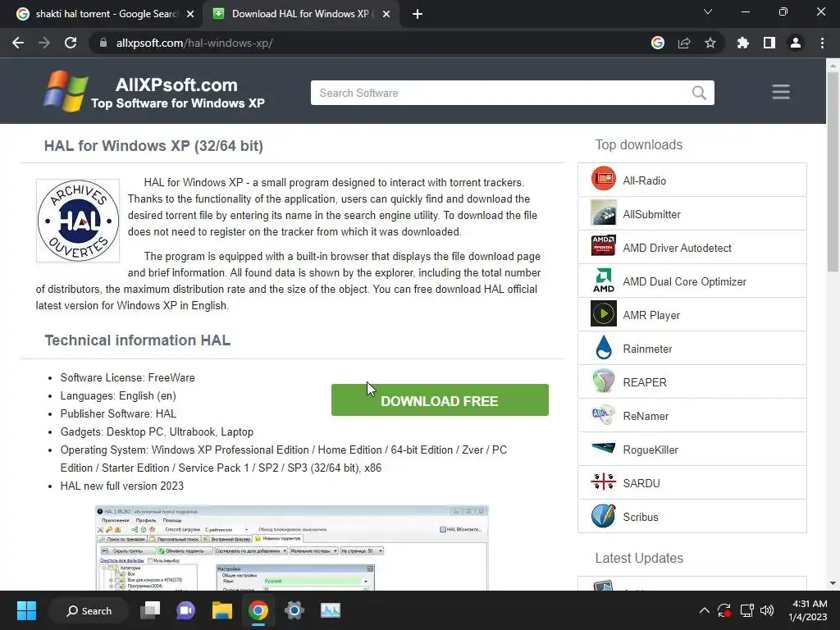Screen dimensions: 840x630
Task: Open taskbar Search box
Action: tap(89, 610)
